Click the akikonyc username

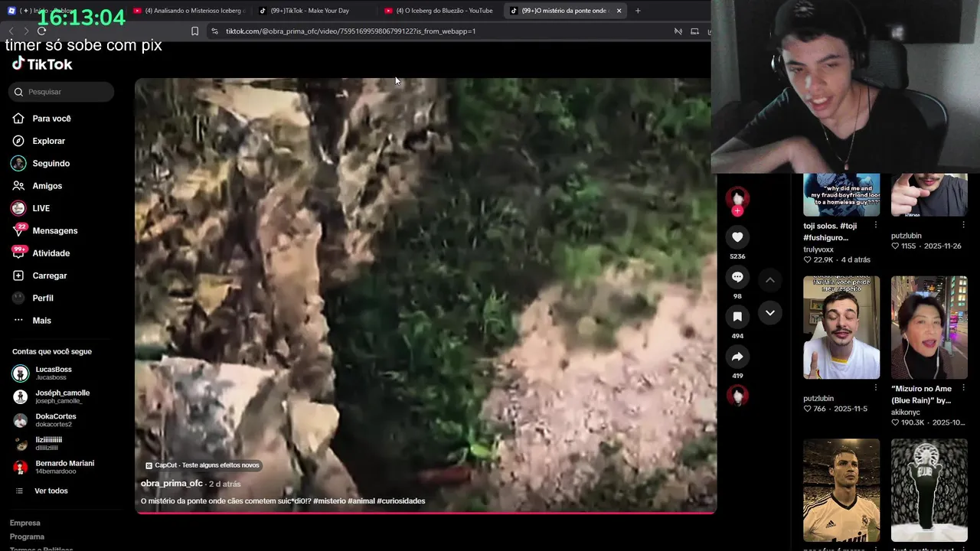click(x=906, y=412)
